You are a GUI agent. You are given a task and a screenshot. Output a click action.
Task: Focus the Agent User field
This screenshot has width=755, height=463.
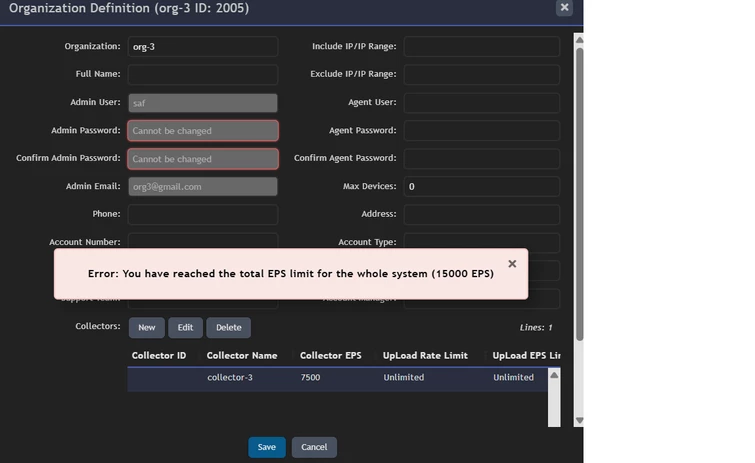tap(482, 103)
